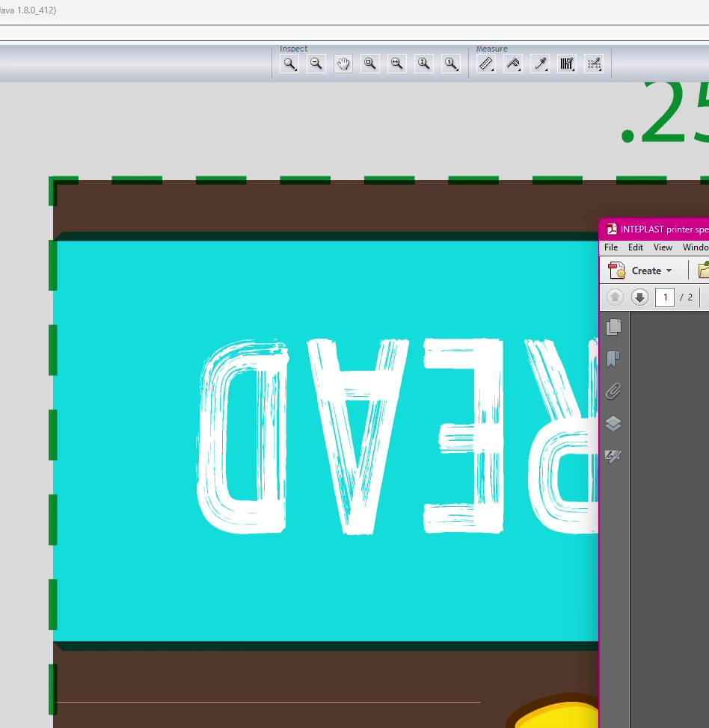Select the Zoom In magnifier tool

[x=289, y=64]
